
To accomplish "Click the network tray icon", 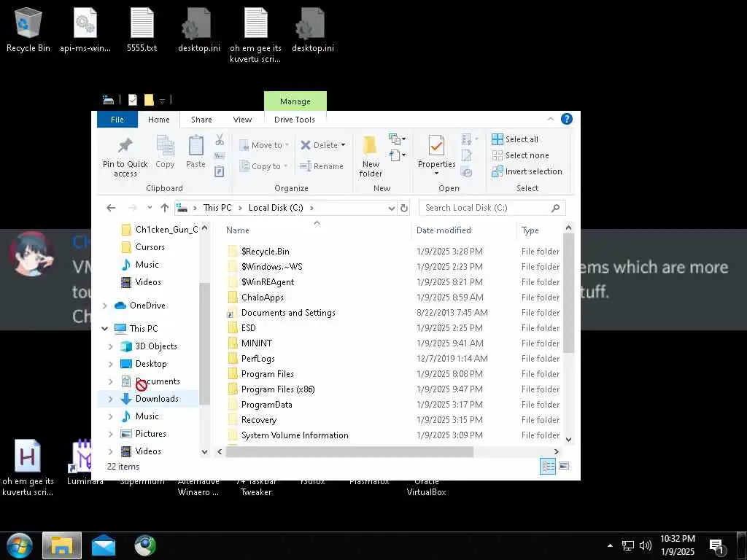I will [x=628, y=545].
